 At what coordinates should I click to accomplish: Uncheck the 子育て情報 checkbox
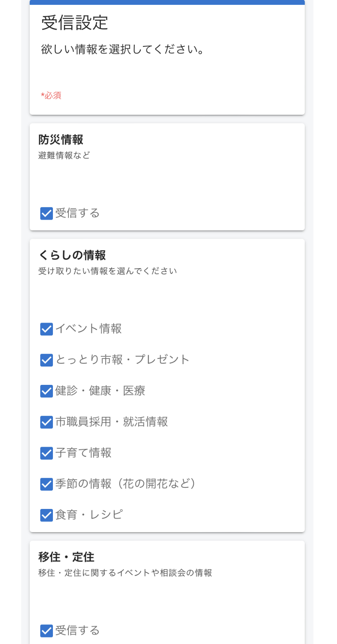tap(46, 453)
